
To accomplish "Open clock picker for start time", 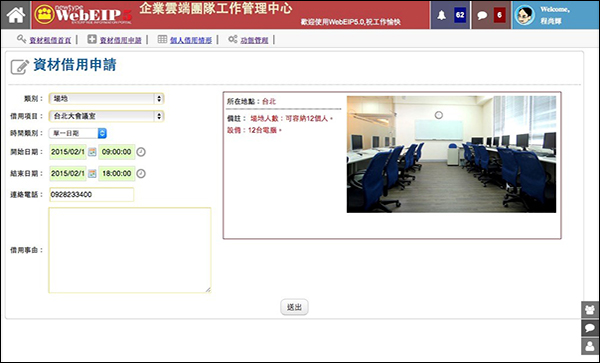I will 141,152.
